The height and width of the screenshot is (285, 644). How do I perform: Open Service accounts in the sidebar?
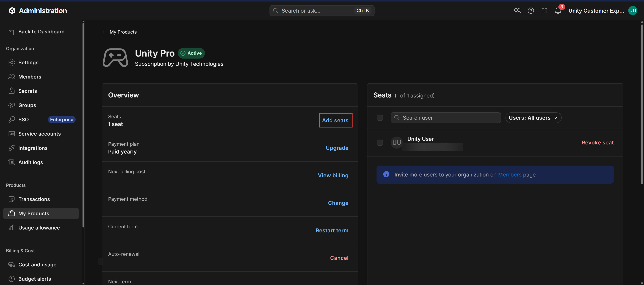coord(41,134)
